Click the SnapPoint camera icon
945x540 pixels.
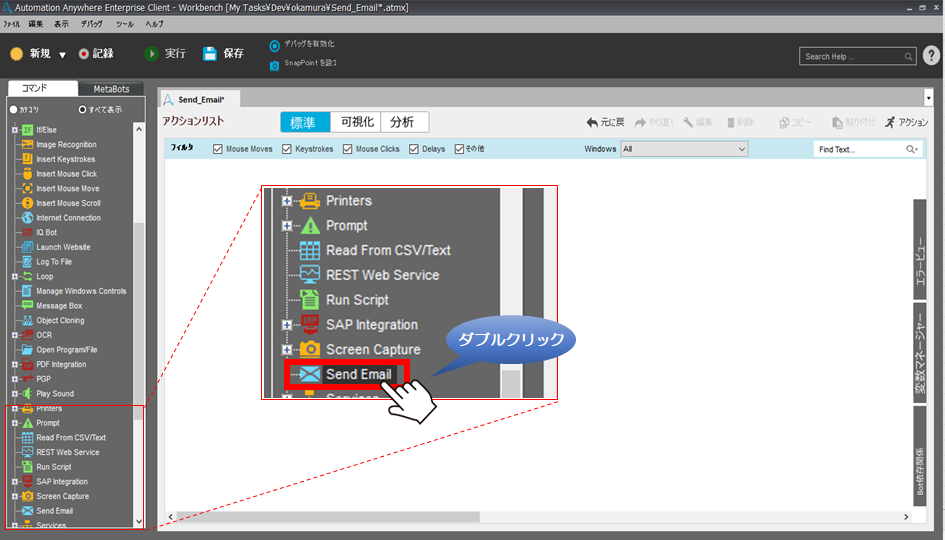pyautogui.click(x=274, y=65)
